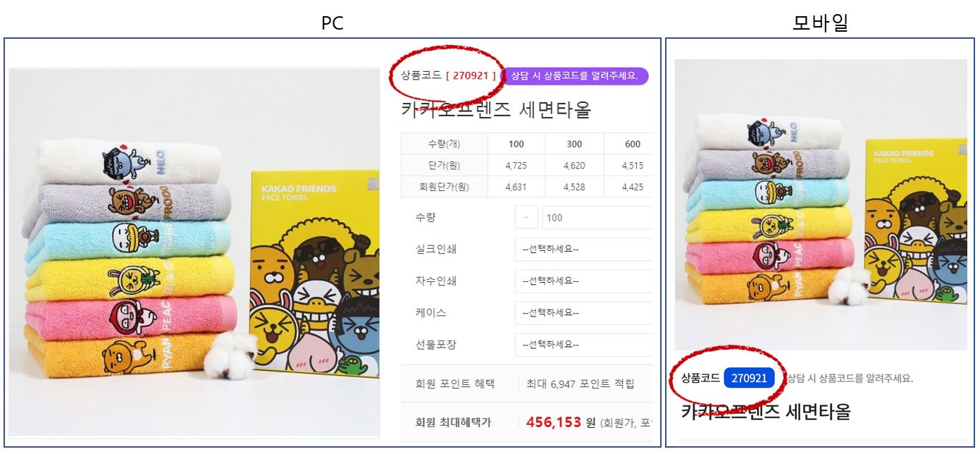Click the PC title 카카오프렌즈 세면타올
Image resolution: width=980 pixels, height=454 pixels.
(x=496, y=109)
